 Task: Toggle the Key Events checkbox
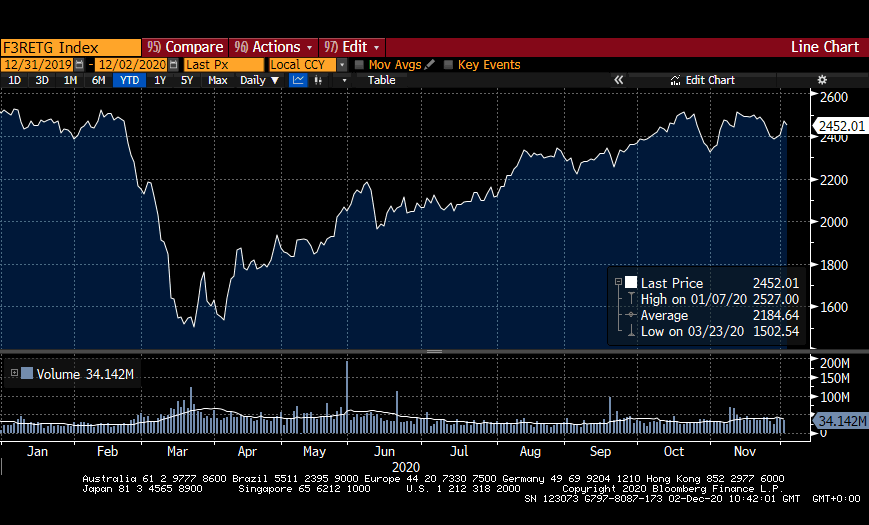click(x=448, y=65)
